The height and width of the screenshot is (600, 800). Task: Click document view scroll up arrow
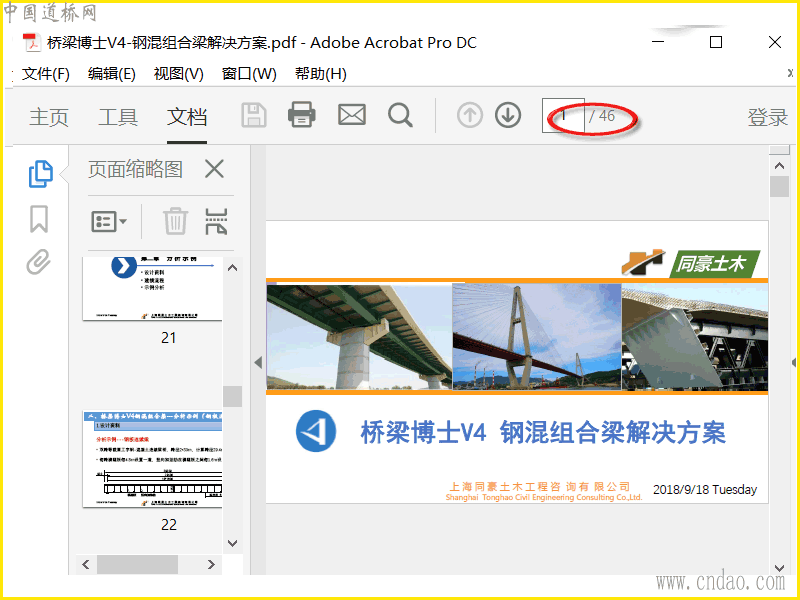(779, 166)
